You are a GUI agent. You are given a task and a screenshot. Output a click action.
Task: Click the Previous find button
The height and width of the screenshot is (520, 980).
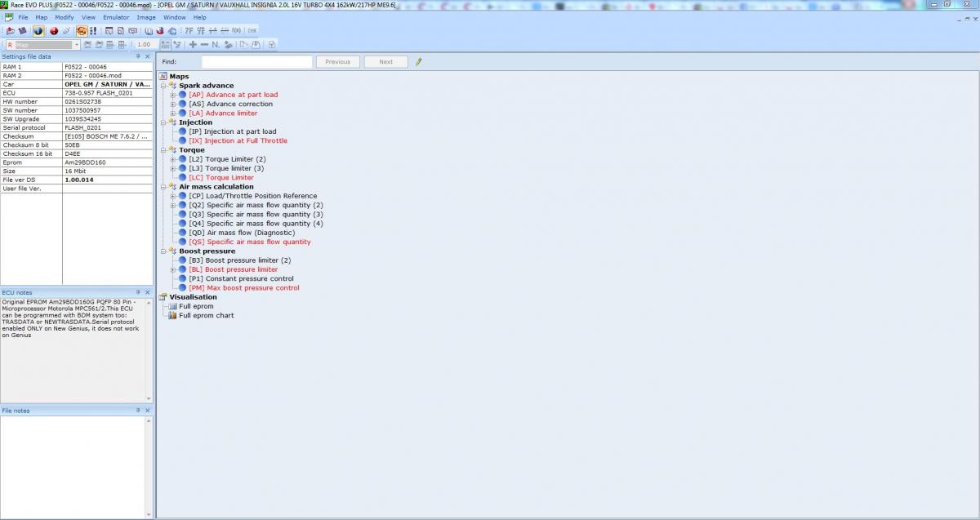[337, 61]
